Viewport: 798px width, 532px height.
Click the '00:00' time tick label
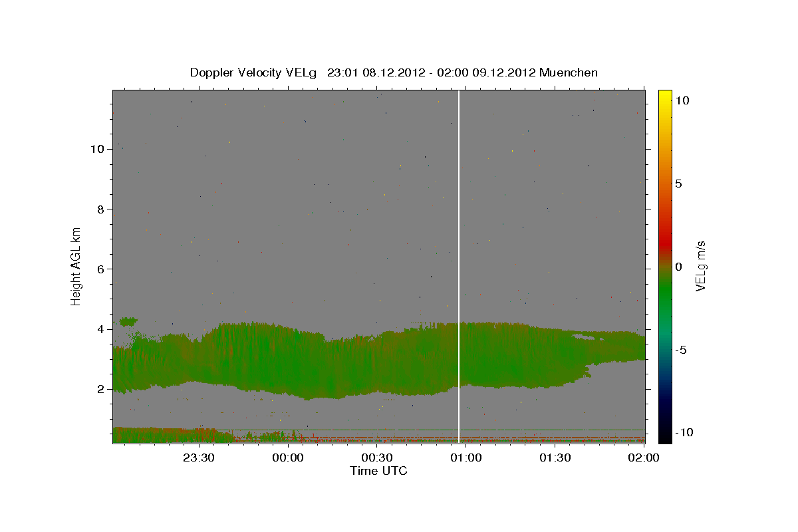tap(288, 458)
